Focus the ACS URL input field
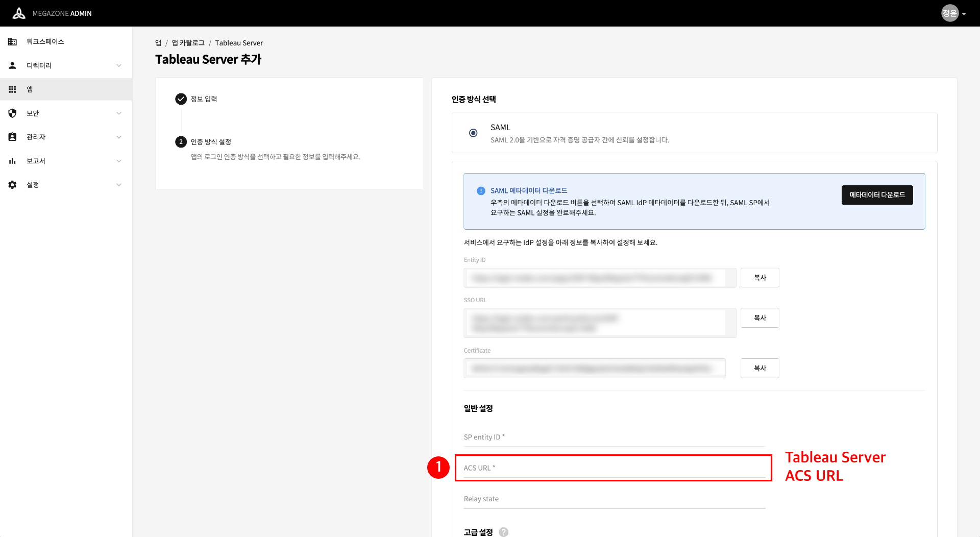This screenshot has width=980, height=537. 615,468
